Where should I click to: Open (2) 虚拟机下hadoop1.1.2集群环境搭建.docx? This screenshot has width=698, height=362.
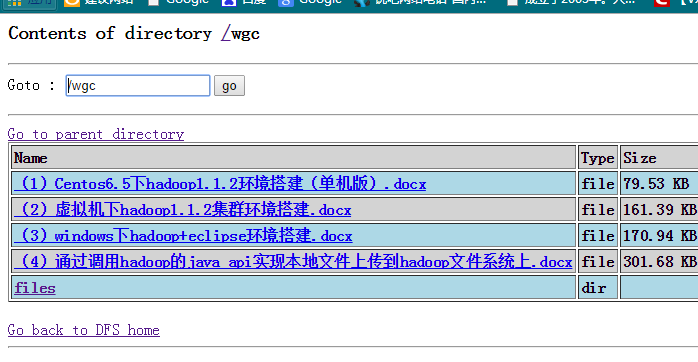pos(183,209)
